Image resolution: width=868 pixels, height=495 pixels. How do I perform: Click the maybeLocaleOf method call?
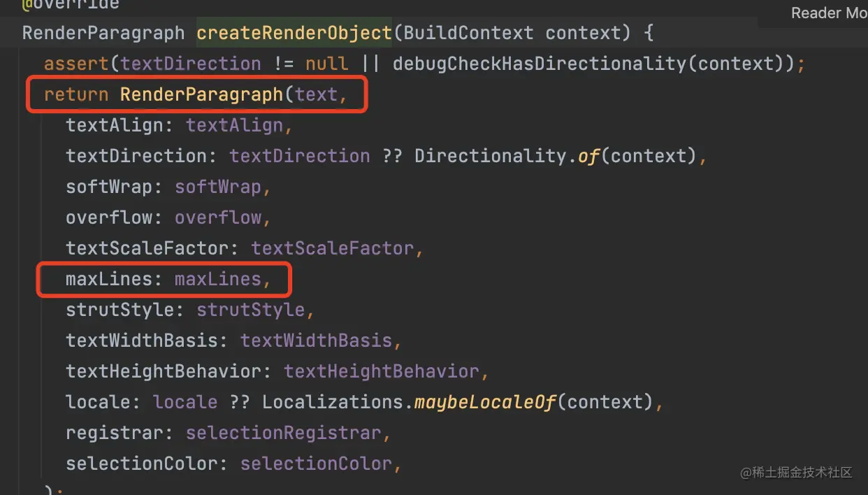coord(485,402)
